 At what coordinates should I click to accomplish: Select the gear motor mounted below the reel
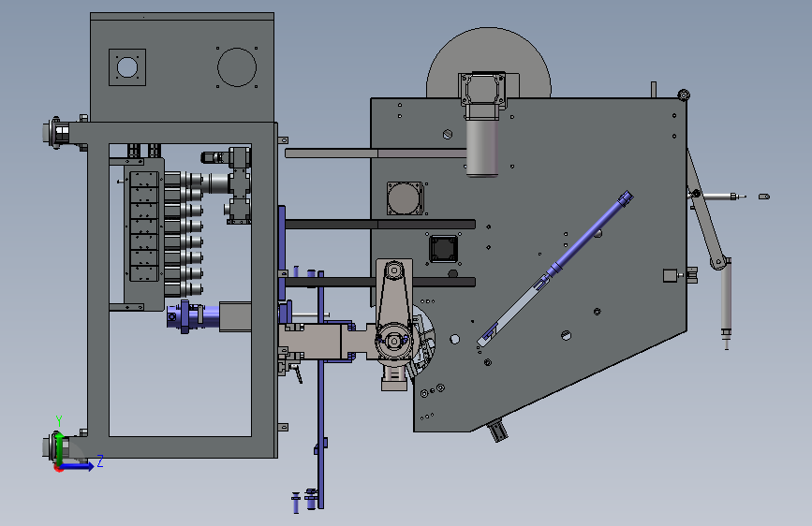482,124
